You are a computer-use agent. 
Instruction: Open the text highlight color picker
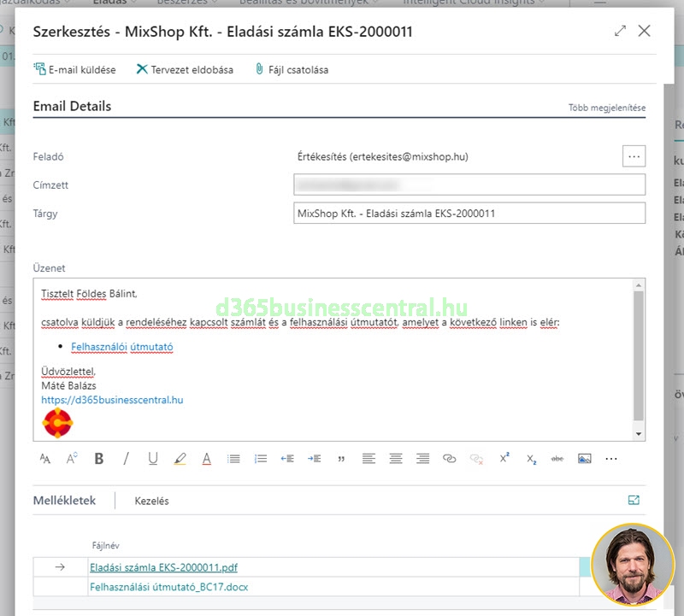180,459
